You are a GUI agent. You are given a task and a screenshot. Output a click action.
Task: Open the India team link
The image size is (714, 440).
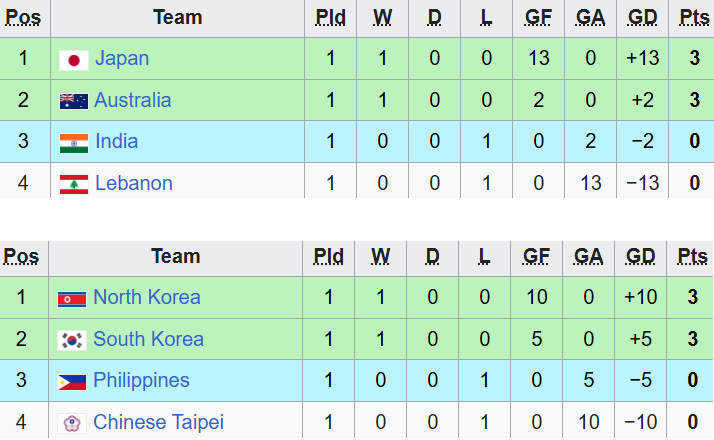click(117, 141)
